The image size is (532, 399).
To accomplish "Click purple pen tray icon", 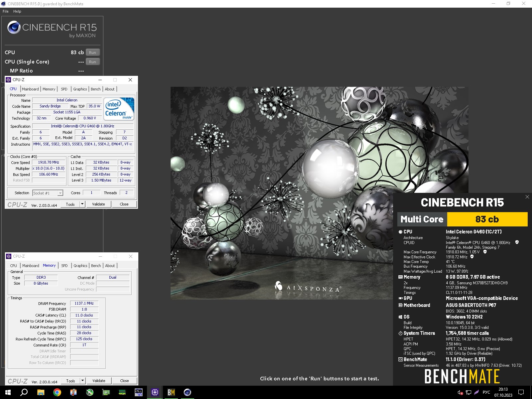I will 476,392.
